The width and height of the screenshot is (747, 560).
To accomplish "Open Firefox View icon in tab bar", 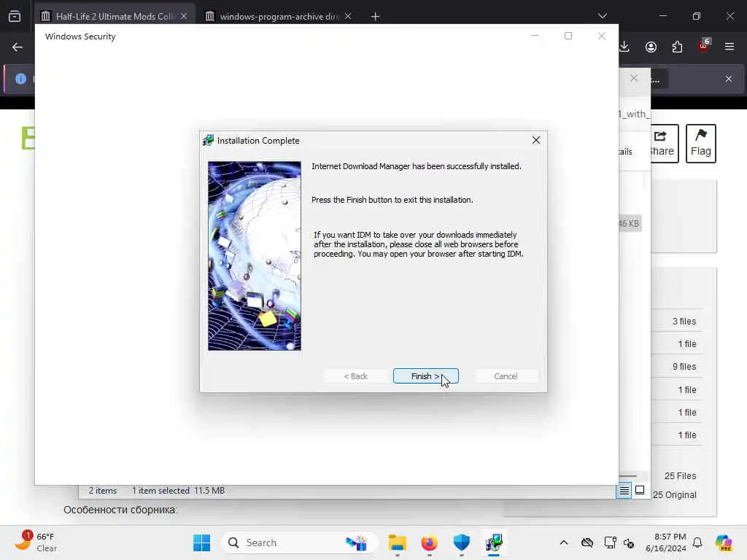I will (x=15, y=16).
